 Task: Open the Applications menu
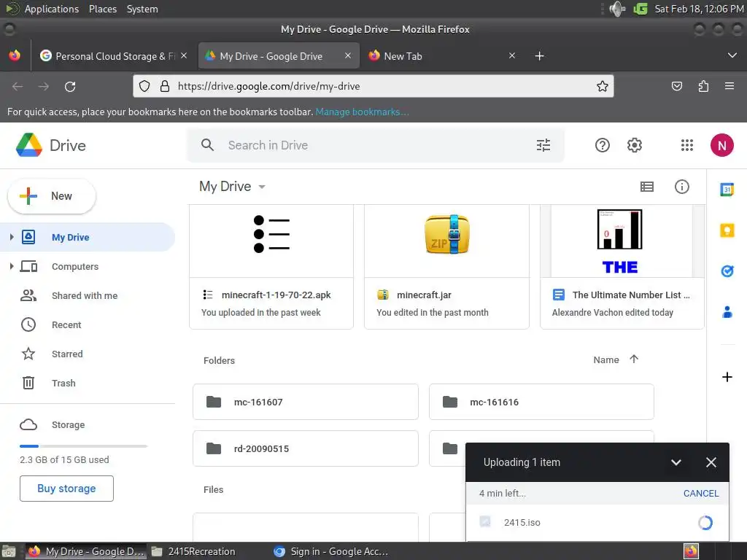[52, 9]
